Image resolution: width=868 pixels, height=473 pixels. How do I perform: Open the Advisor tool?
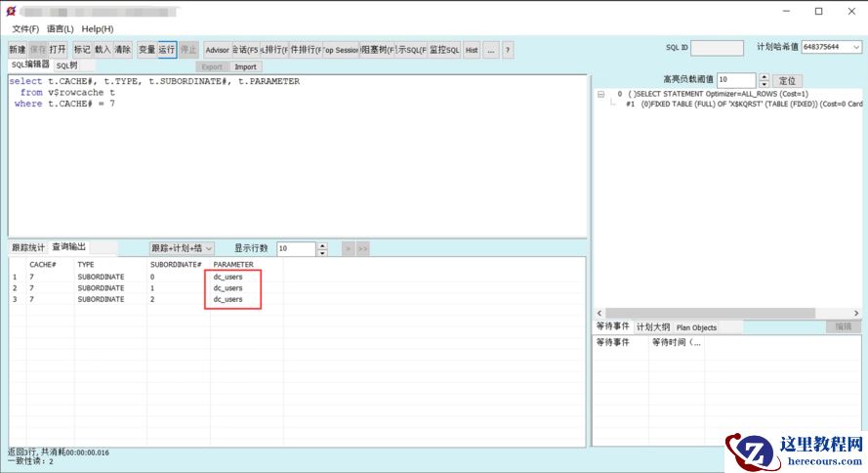pyautogui.click(x=217, y=50)
